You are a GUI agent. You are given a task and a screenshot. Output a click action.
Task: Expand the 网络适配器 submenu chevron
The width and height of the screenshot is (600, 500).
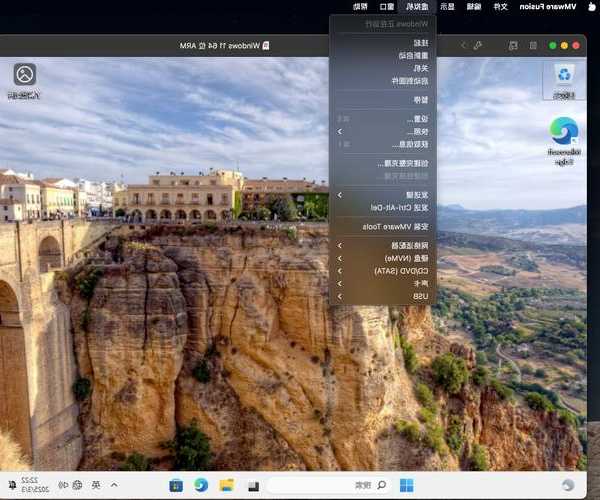(x=340, y=246)
